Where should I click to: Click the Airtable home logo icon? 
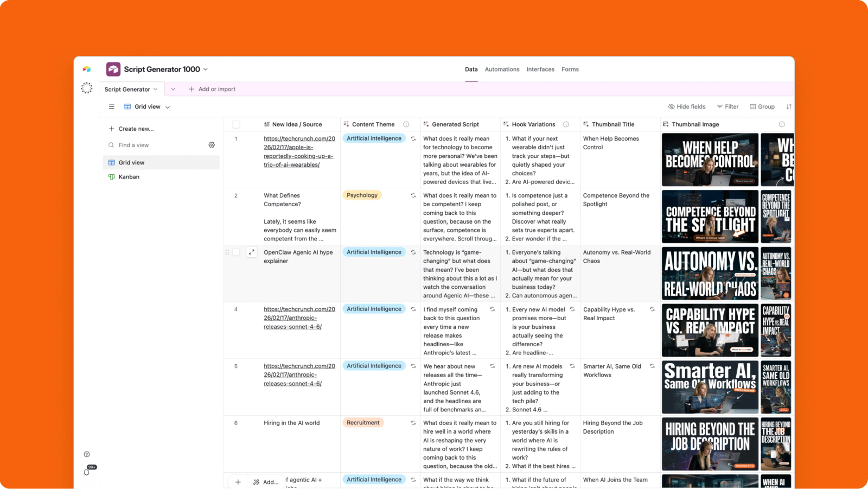click(87, 69)
